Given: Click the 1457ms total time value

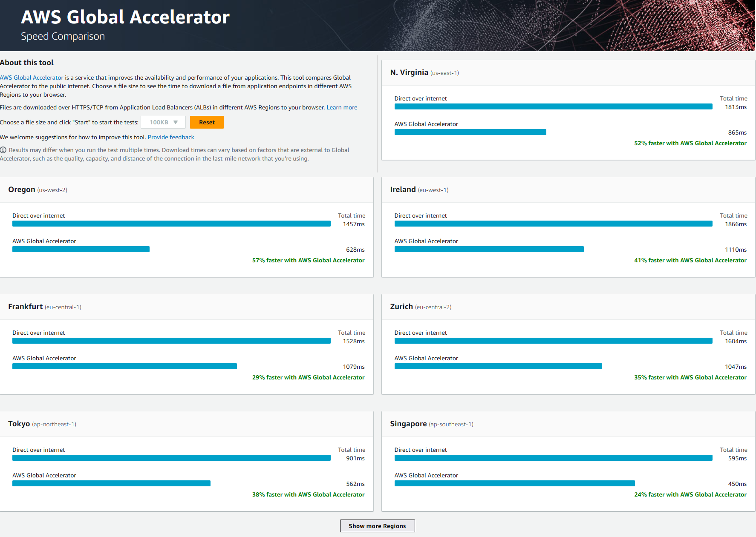Looking at the screenshot, I should point(354,224).
